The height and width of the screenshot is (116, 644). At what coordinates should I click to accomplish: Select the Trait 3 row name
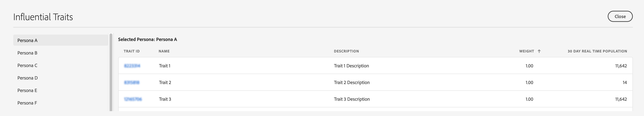(x=165, y=99)
